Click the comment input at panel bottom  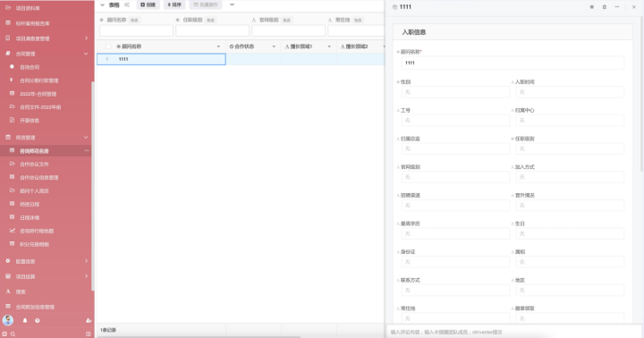(513, 332)
